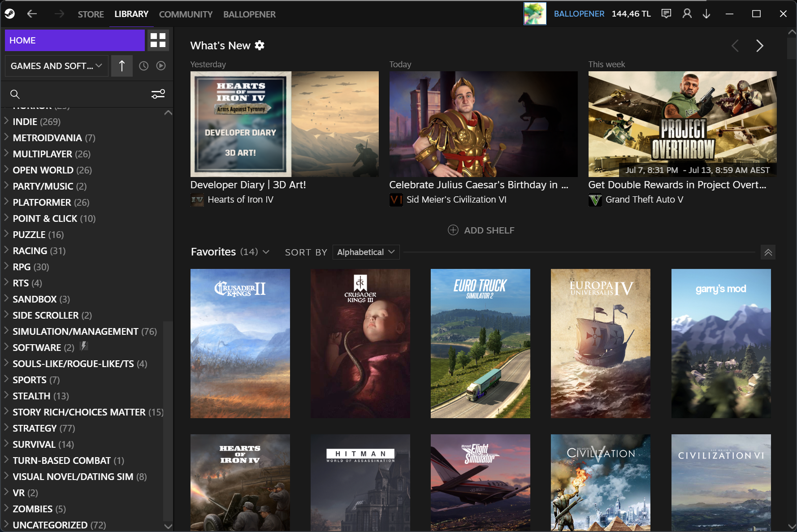Screen dimensions: 797x532
Task: Click the Hearts of Iron IV small icon
Action: (x=197, y=200)
